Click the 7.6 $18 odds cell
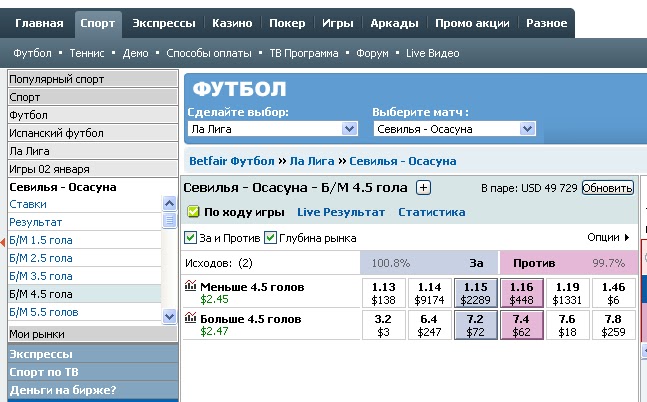 567,325
